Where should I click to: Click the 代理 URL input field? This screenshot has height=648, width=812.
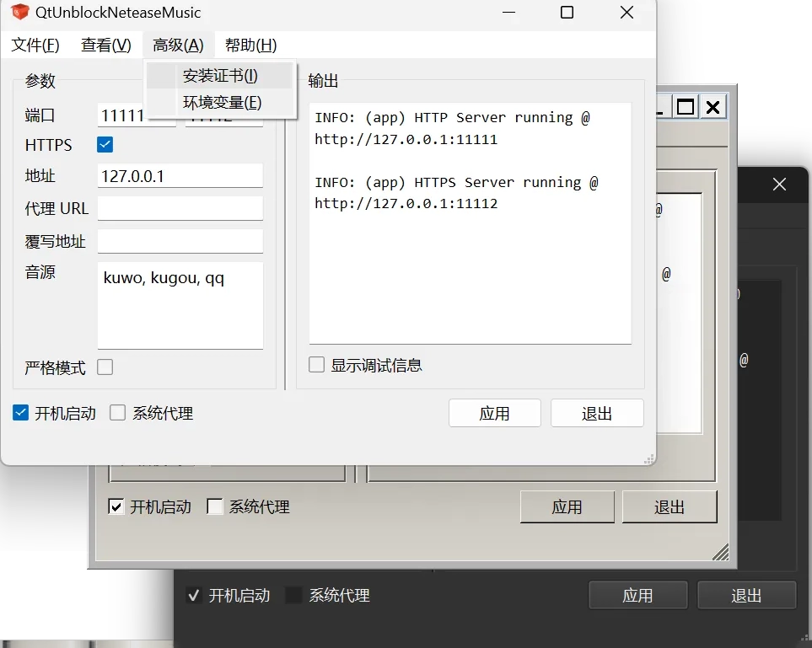tap(180, 208)
